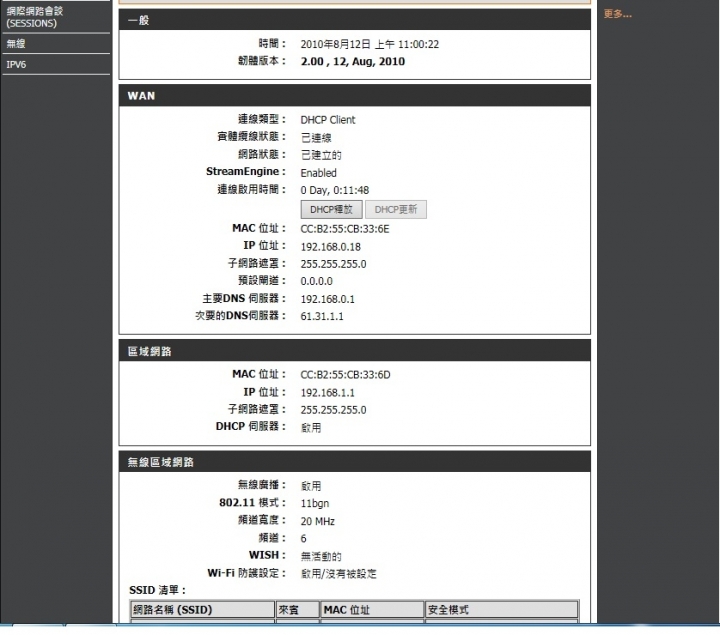Screen dimensions: 720x635
Task: Select the LAN DHCP server status 啟用
Action: point(311,427)
